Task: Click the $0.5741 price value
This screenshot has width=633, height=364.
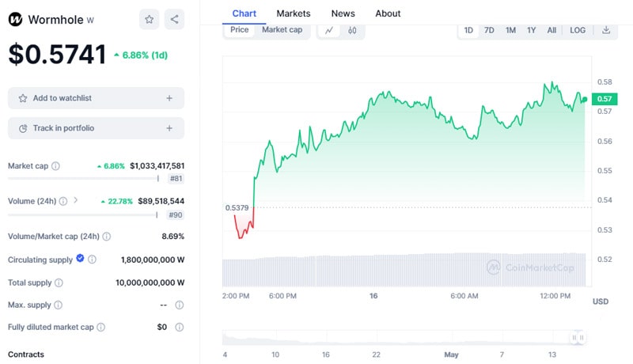Action: click(57, 54)
